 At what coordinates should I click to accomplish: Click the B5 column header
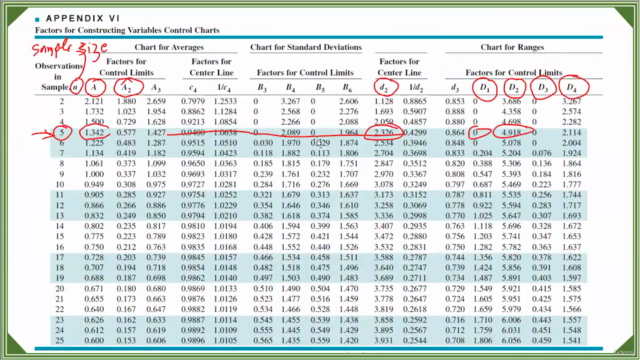click(320, 87)
